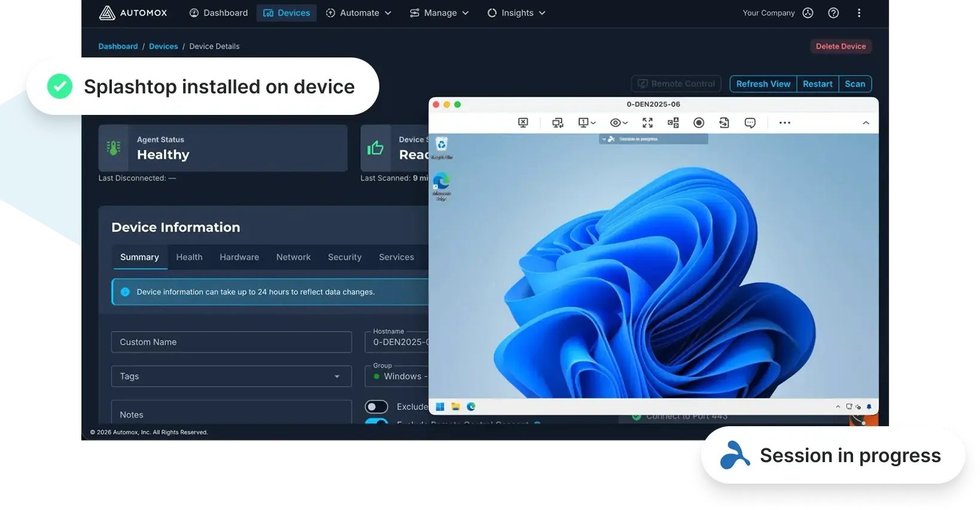Open Microsoft Edge on remote desktop
This screenshot has width=980, height=510.
[x=442, y=183]
